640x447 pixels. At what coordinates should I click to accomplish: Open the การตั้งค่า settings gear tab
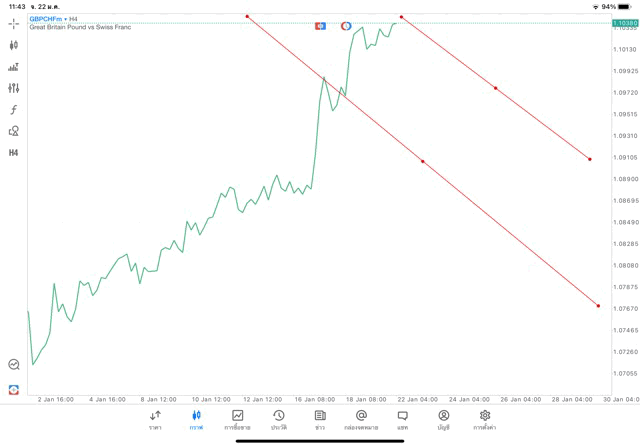(x=484, y=420)
